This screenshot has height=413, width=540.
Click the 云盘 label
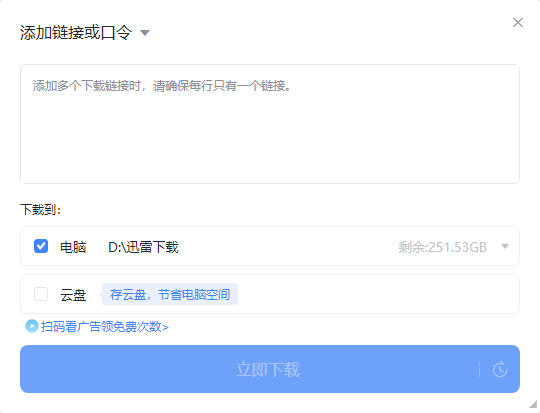73,295
